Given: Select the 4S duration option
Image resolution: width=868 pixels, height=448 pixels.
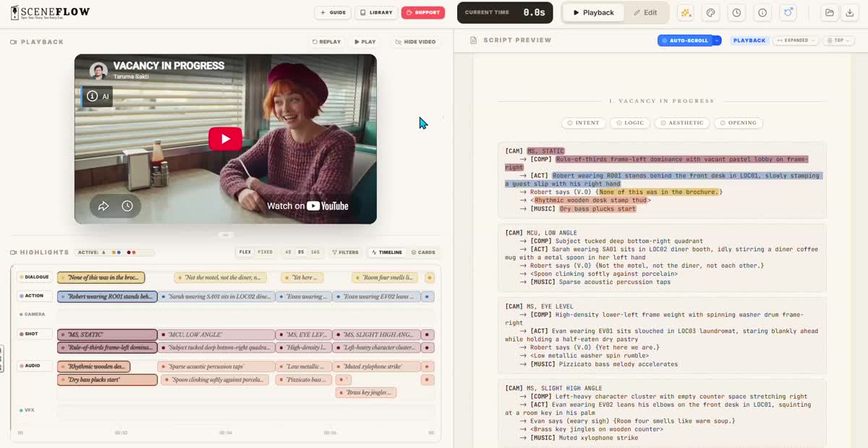Looking at the screenshot, I should click(288, 253).
